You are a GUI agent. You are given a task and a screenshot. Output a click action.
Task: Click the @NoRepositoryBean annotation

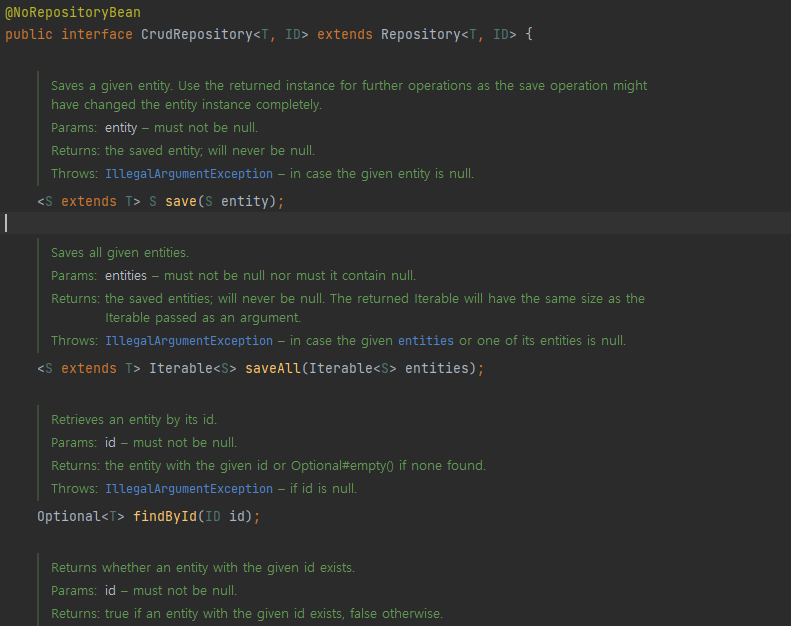73,12
